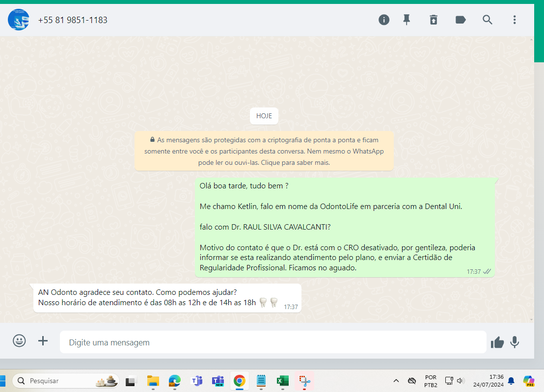This screenshot has height=392, width=544.
Task: Click the contact number +55 81 9851-1183
Action: click(73, 20)
